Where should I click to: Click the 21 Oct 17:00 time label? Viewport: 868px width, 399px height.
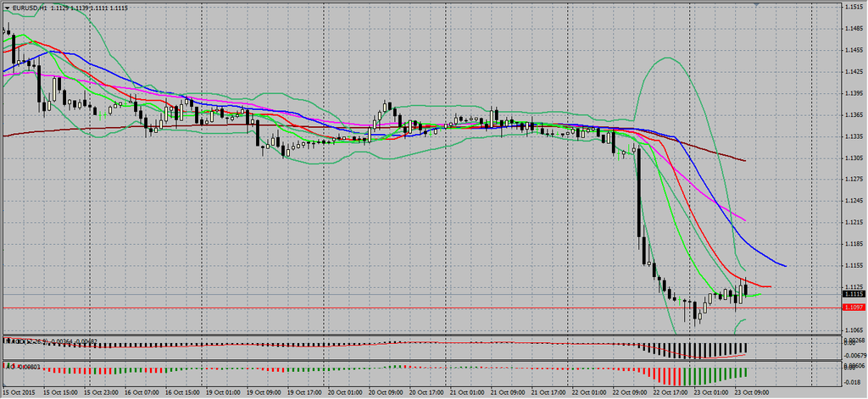pos(548,392)
